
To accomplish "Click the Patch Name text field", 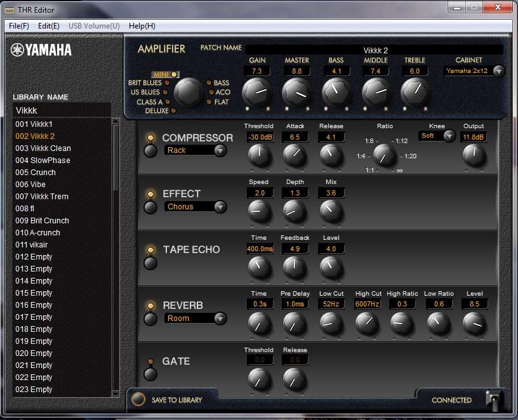I will click(x=375, y=50).
